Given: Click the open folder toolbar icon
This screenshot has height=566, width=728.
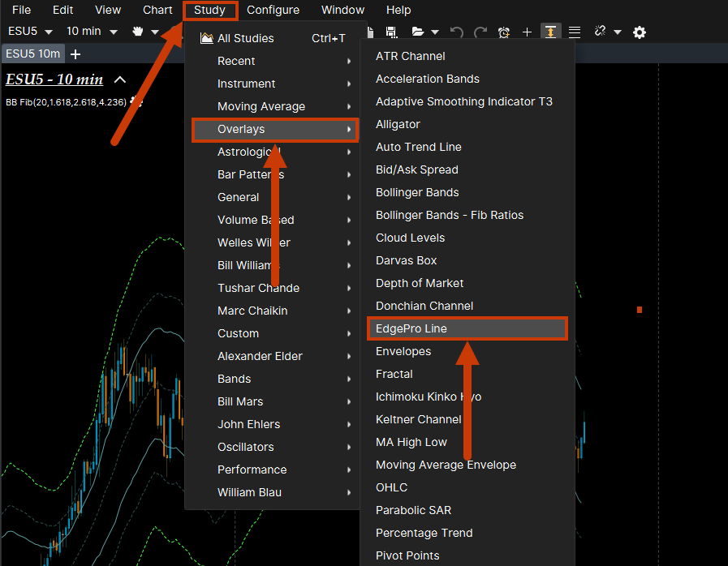Looking at the screenshot, I should [x=418, y=32].
